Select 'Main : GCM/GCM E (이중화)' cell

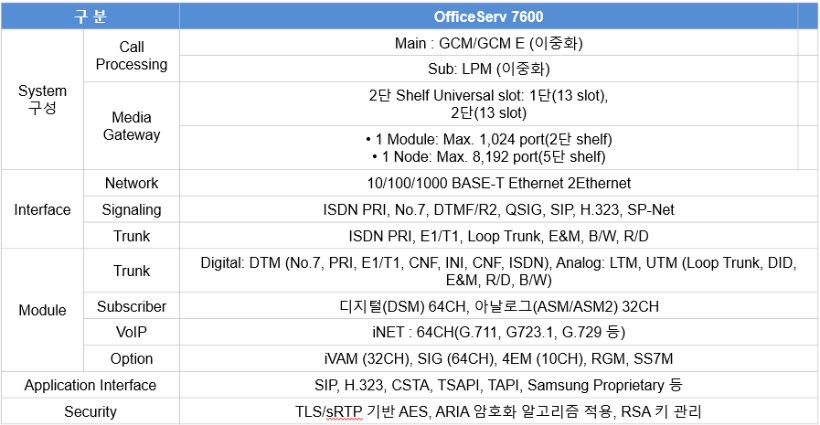click(x=488, y=42)
